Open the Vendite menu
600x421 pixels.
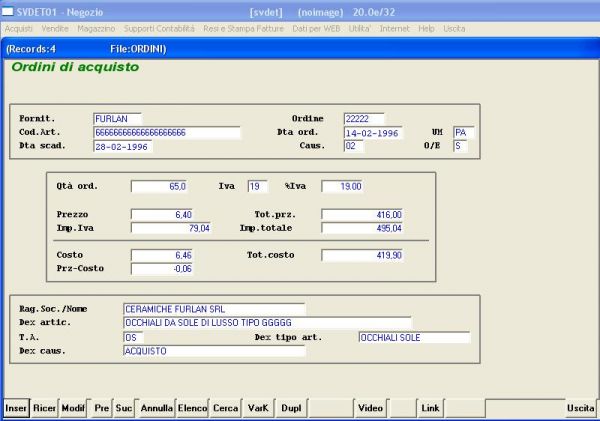[x=55, y=29]
